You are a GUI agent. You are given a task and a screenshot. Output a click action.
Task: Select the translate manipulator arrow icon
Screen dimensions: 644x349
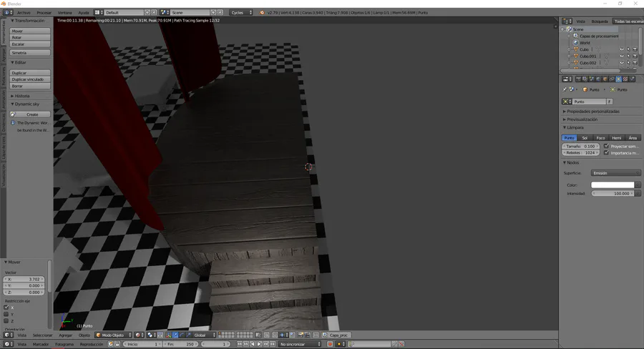175,335
